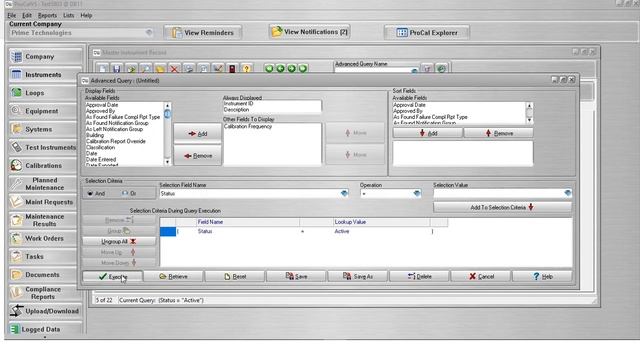Click Add button under Display Fields

[x=198, y=133]
